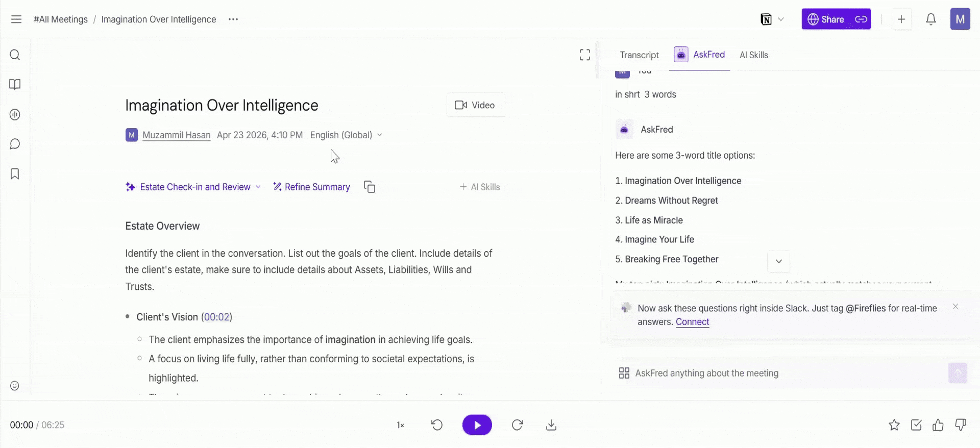980x448 pixels.
Task: Type in the AskFred input field
Action: click(x=789, y=374)
